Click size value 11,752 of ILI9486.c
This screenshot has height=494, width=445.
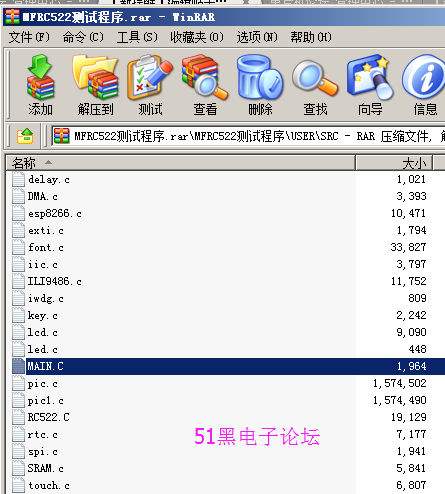tap(409, 281)
